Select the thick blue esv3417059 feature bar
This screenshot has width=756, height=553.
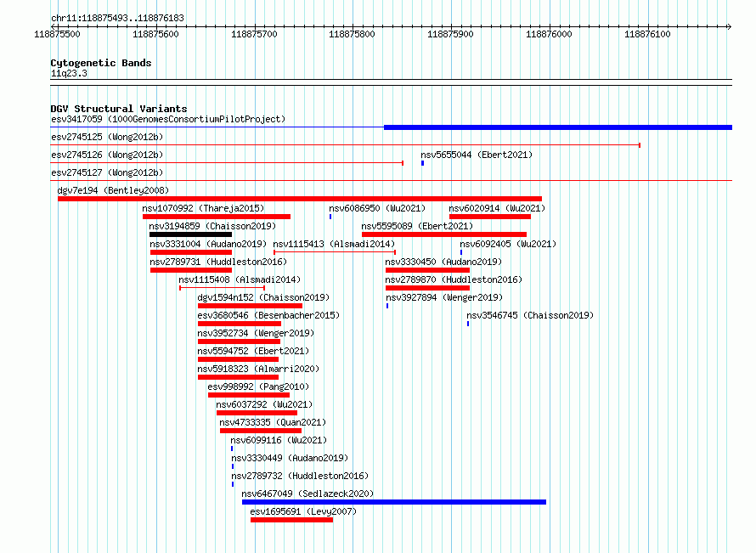(558, 127)
